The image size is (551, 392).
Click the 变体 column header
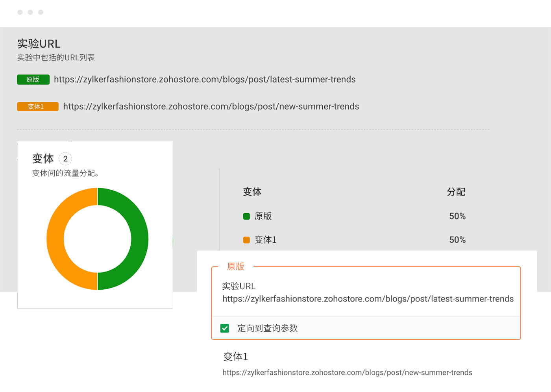[252, 192]
